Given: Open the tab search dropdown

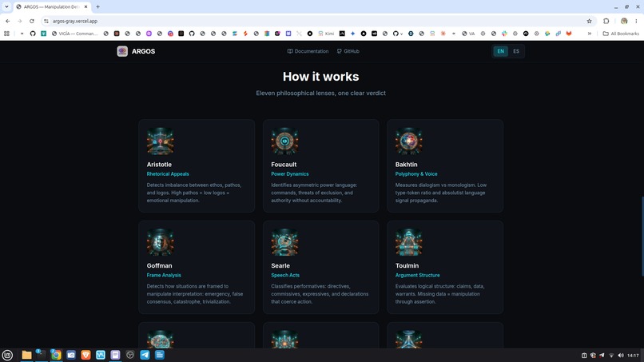Looking at the screenshot, I should point(6,6).
